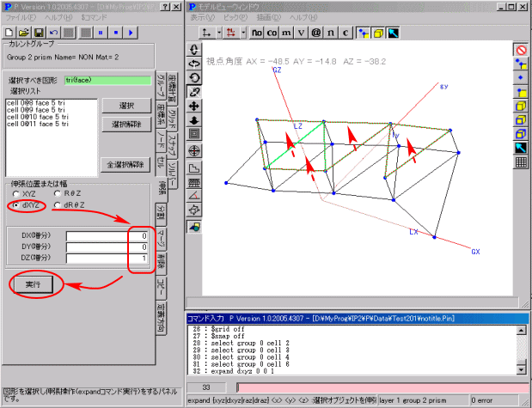Click the DX(増分) input field
Image resolution: width=532 pixels, height=408 pixels.
pos(107,236)
